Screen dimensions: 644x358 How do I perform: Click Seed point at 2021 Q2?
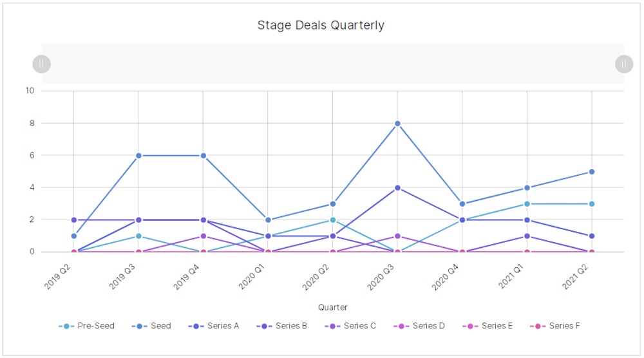(591, 172)
